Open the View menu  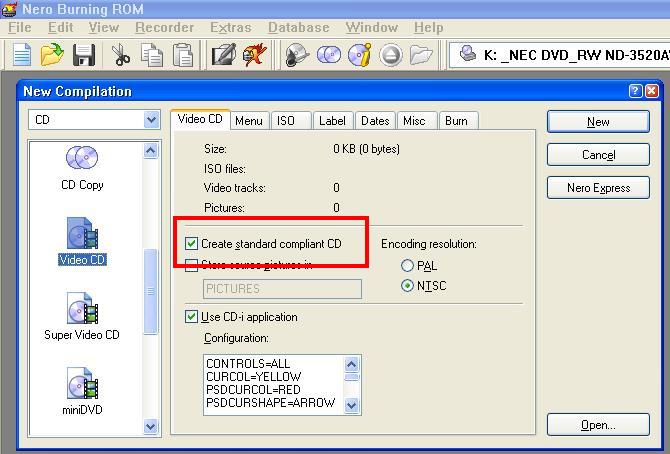click(104, 27)
